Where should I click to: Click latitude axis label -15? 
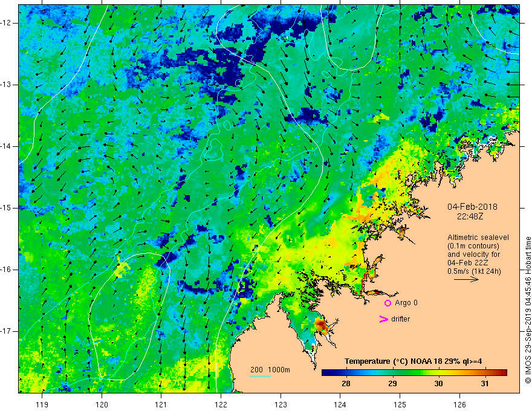[6, 208]
